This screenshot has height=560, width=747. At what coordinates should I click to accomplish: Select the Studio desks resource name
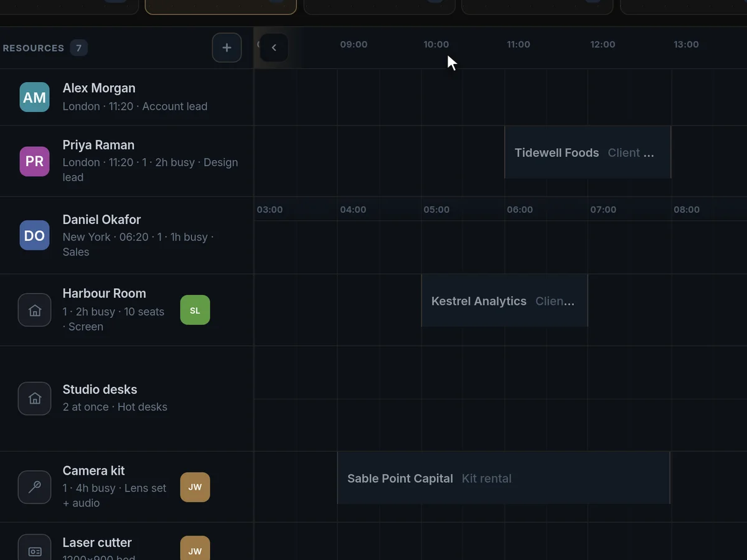coord(100,390)
